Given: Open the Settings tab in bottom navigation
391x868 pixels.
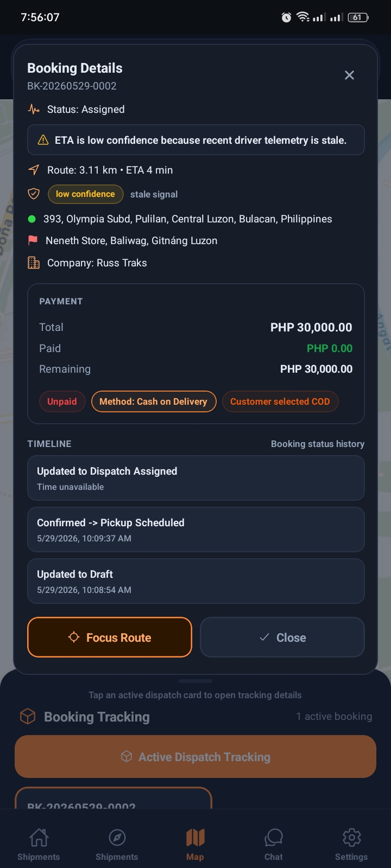Looking at the screenshot, I should (x=351, y=845).
